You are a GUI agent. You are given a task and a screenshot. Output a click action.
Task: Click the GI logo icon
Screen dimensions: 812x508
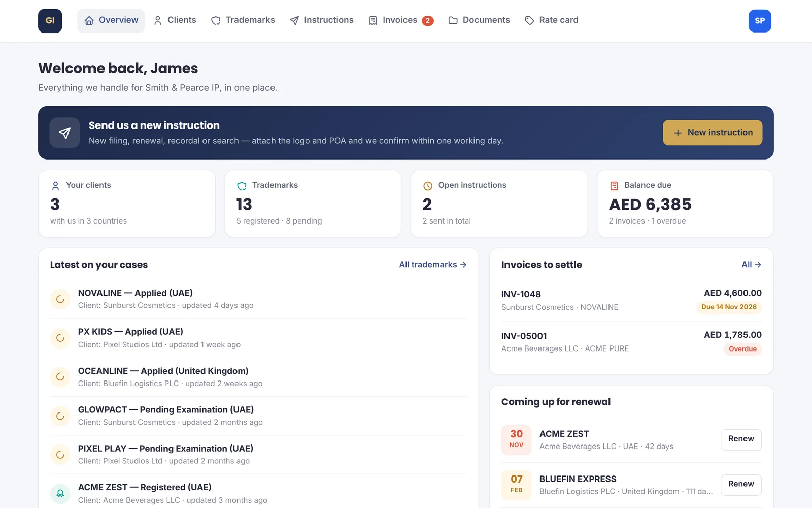point(50,21)
